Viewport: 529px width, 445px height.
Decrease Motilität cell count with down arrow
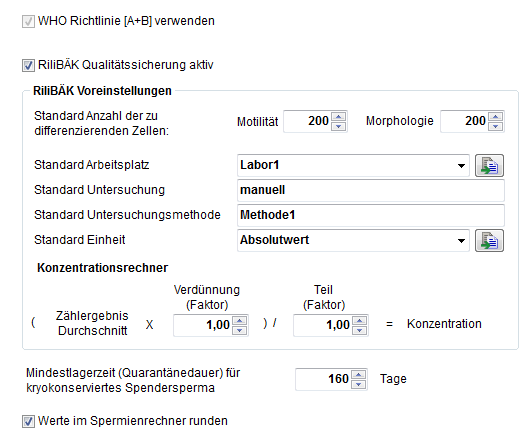tap(338, 126)
